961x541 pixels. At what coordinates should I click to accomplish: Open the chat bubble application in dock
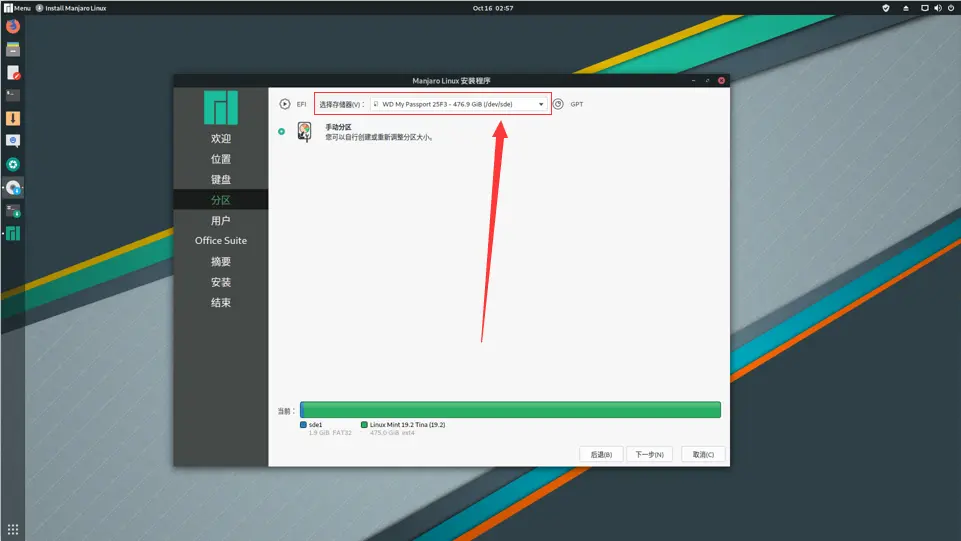tap(13, 141)
